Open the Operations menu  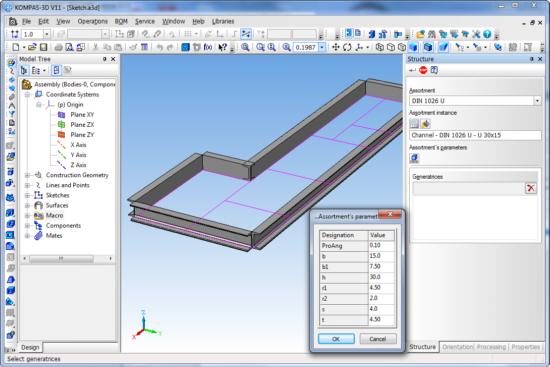tap(93, 21)
